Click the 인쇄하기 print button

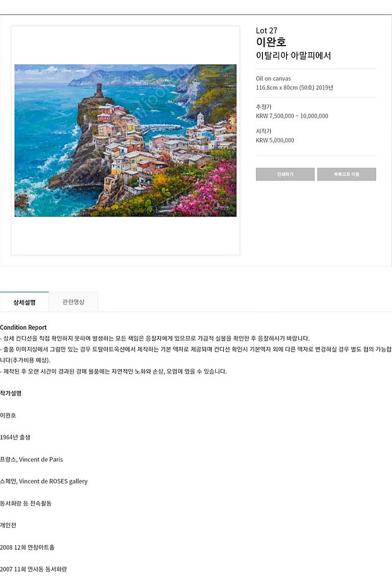point(285,174)
